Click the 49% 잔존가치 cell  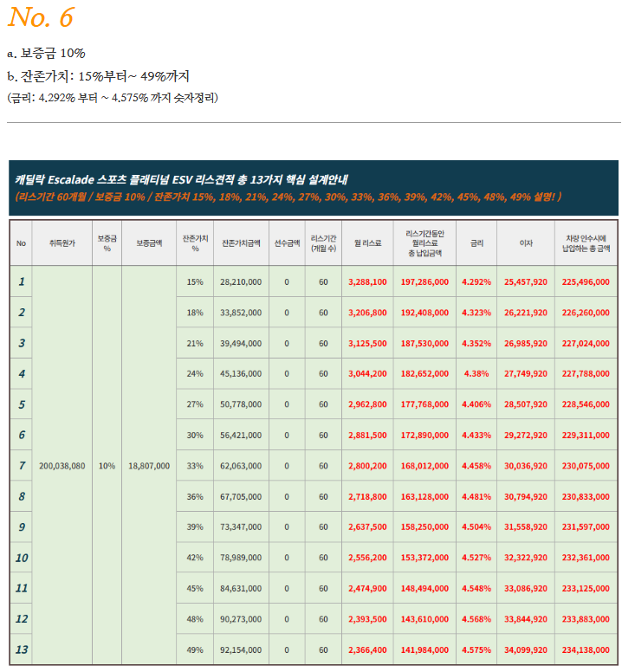(x=195, y=650)
